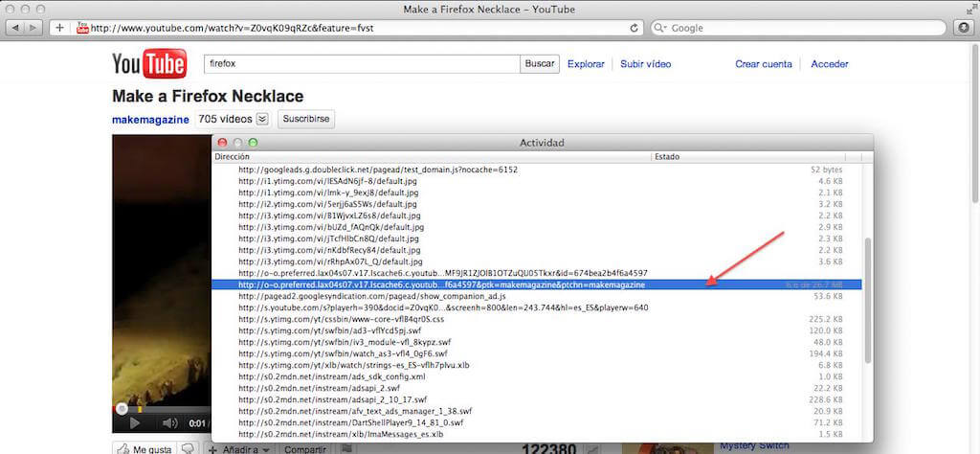Click the plus button to add bookmark
This screenshot has height=454, width=980.
(60, 28)
